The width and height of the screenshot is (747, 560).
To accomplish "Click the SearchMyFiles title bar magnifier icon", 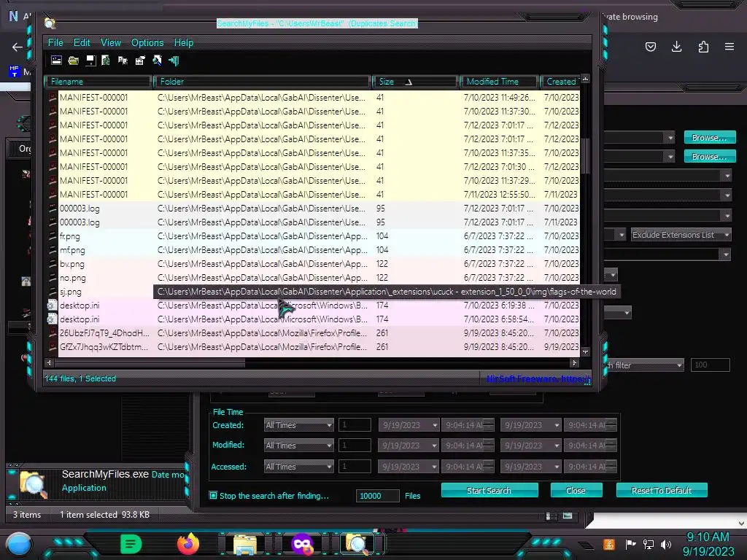I will [x=50, y=23].
